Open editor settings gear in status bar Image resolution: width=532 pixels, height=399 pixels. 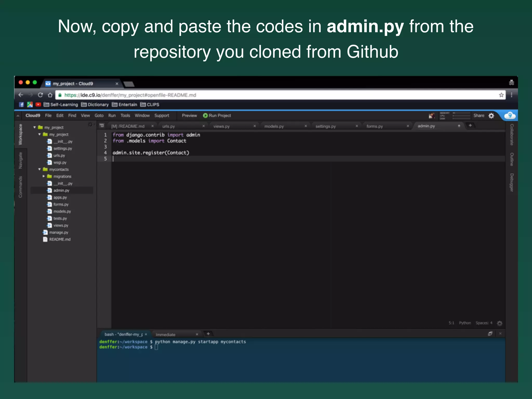coord(499,323)
